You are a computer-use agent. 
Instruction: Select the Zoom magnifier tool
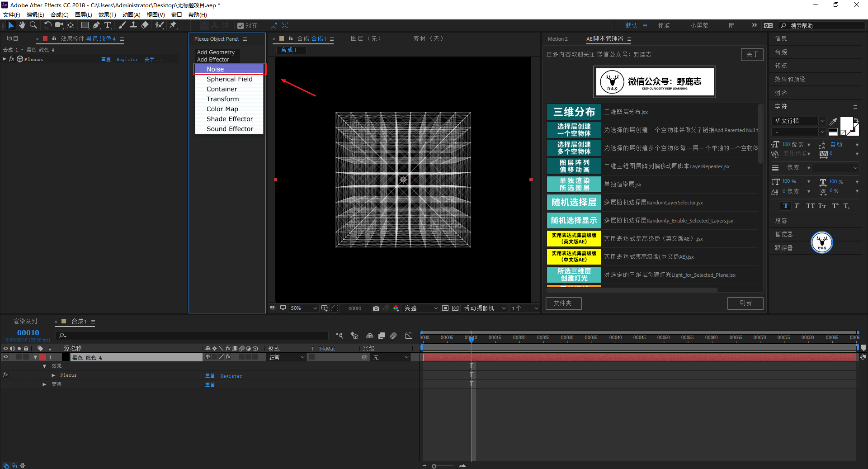click(33, 25)
